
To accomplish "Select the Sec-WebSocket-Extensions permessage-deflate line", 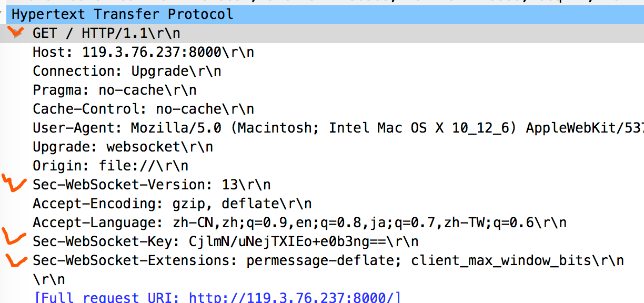I will (328, 260).
